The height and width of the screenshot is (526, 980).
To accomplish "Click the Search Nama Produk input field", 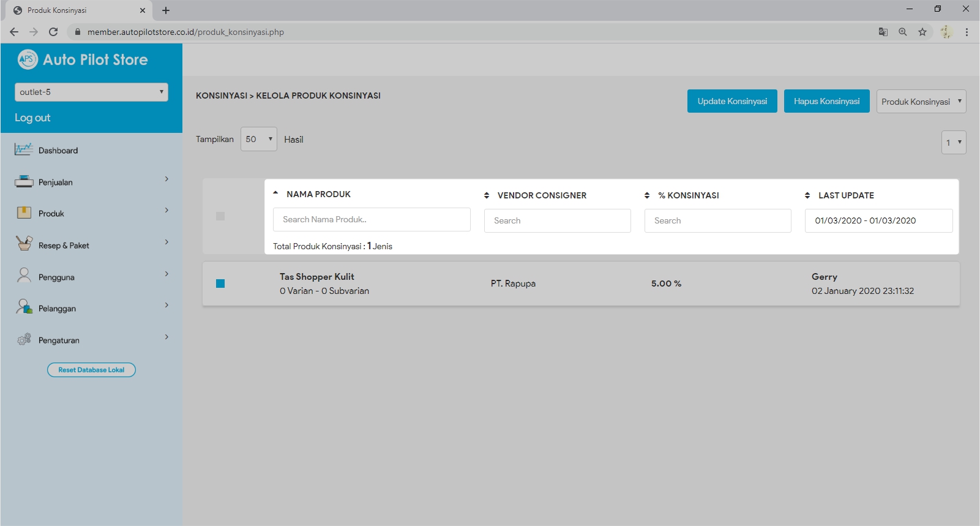I will 372,220.
